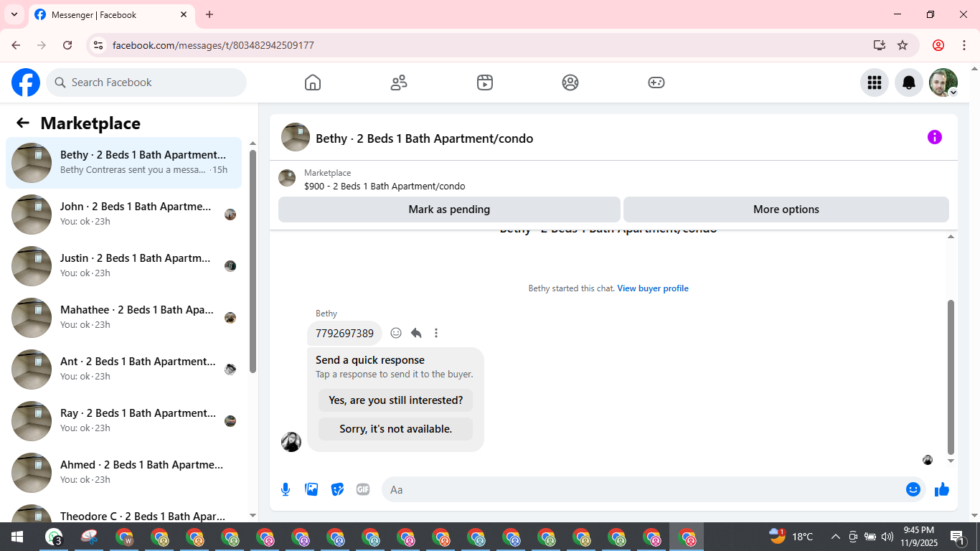The width and height of the screenshot is (980, 551).
Task: Open Ahmed's apartment conversation
Action: pyautogui.click(x=123, y=473)
